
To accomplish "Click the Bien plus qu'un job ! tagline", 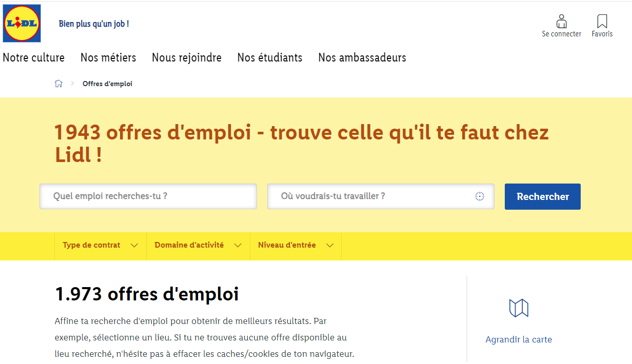I will pos(94,24).
